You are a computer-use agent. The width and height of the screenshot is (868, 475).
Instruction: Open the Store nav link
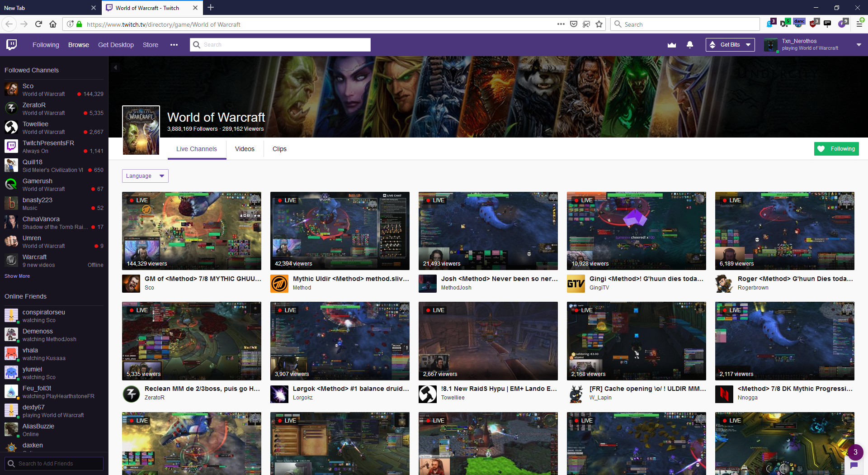point(151,45)
